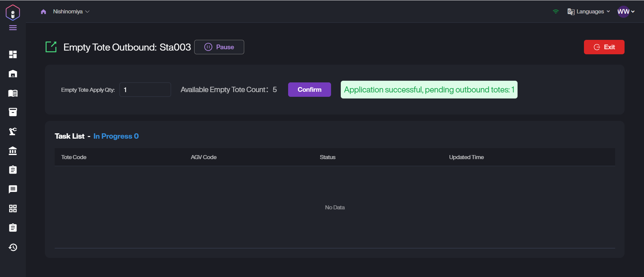Open the bank building icon in sidebar
This screenshot has width=644, height=277.
[x=13, y=151]
